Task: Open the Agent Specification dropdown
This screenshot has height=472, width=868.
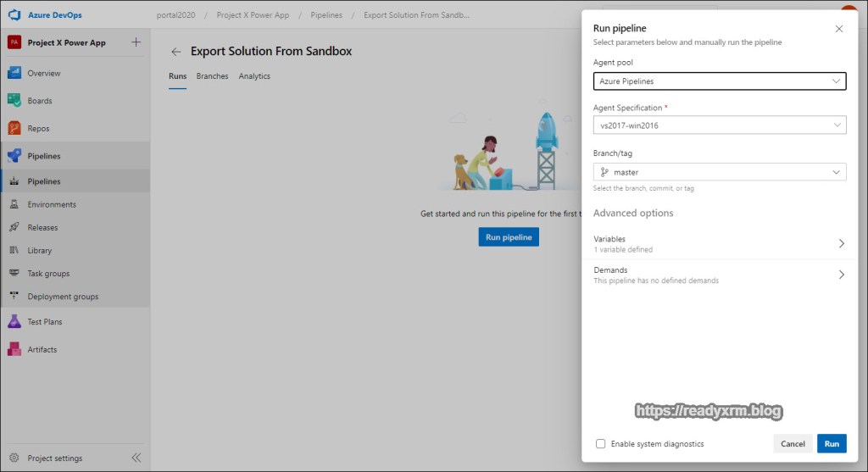Action: point(719,125)
